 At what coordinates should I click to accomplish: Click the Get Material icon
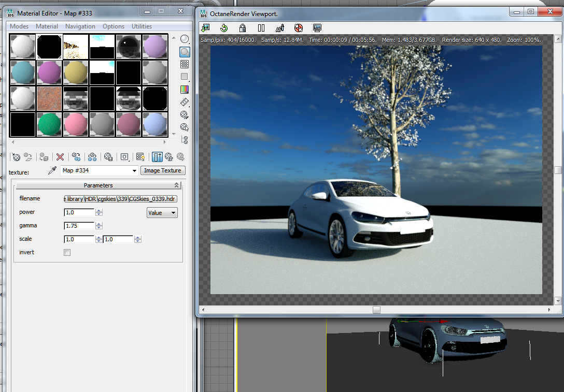coord(16,157)
